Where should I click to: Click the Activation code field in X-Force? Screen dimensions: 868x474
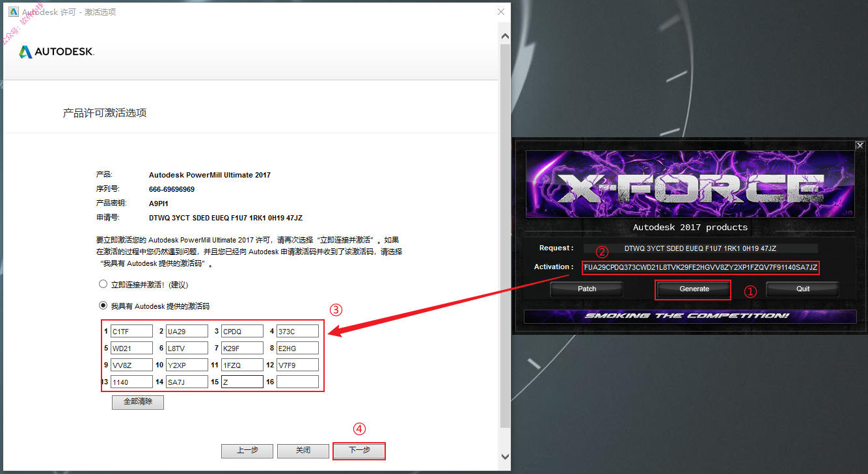coord(701,267)
